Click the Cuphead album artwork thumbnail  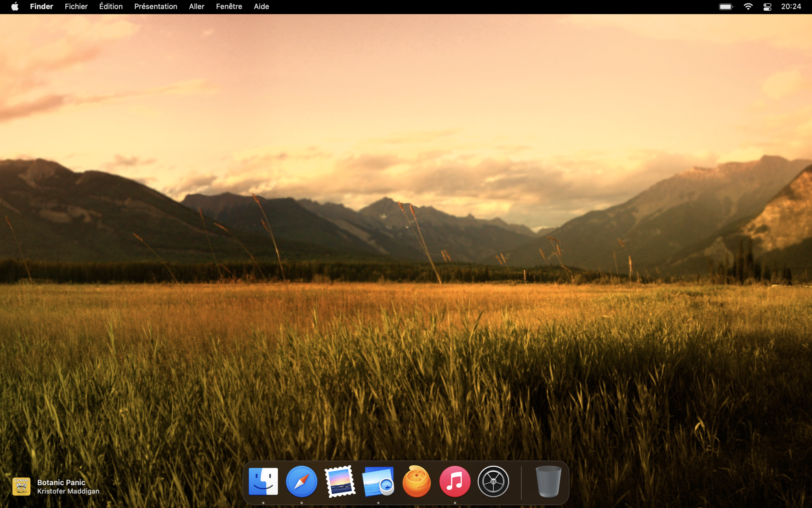coord(22,486)
